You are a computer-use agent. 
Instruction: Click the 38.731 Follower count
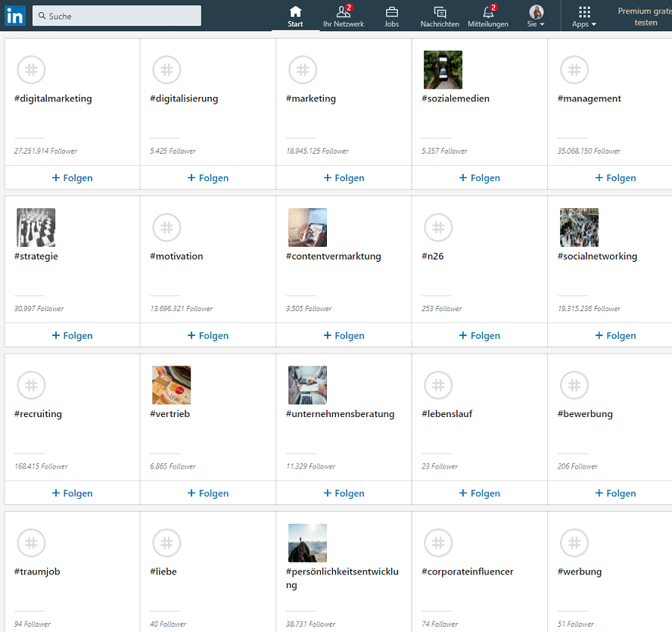coord(311,624)
